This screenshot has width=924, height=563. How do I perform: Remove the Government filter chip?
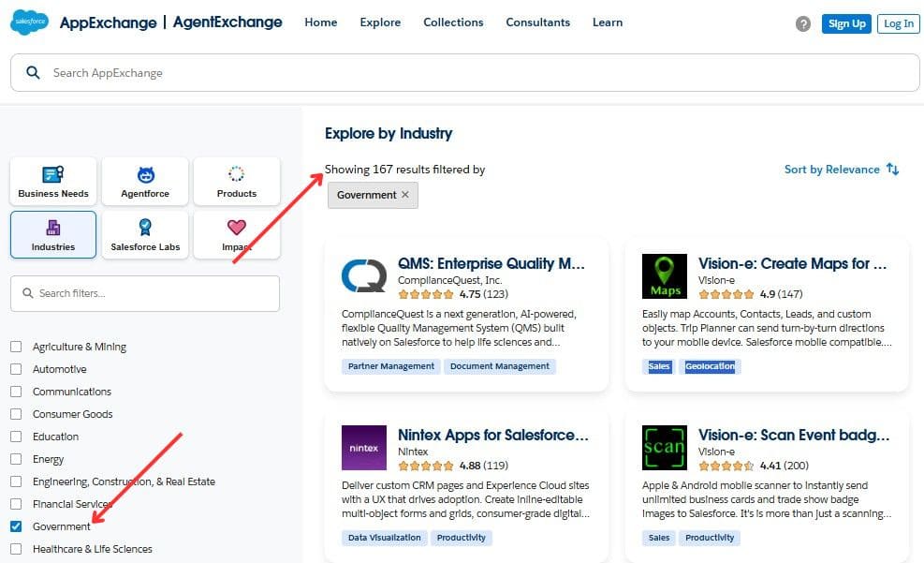tap(404, 195)
